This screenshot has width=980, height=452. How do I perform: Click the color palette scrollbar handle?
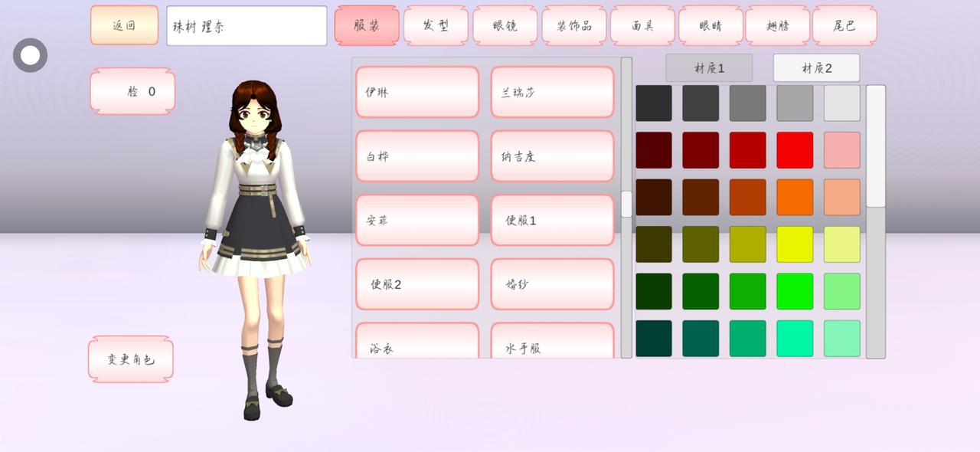[875, 146]
